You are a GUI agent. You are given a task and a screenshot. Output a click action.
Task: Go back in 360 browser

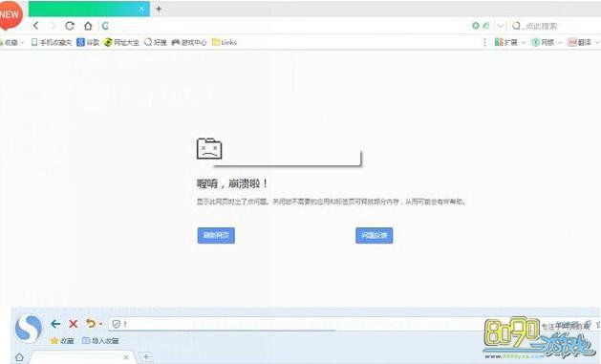click(36, 26)
